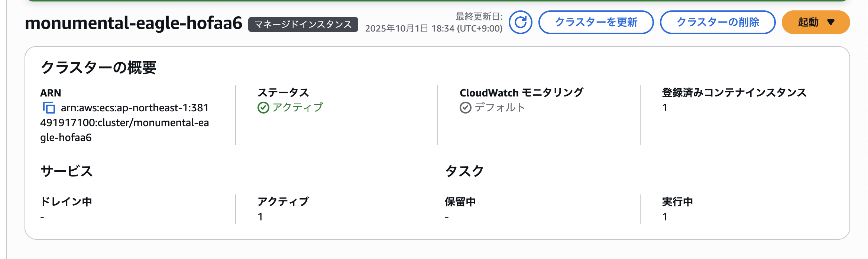Click the active services count under アクティブ

tap(260, 217)
